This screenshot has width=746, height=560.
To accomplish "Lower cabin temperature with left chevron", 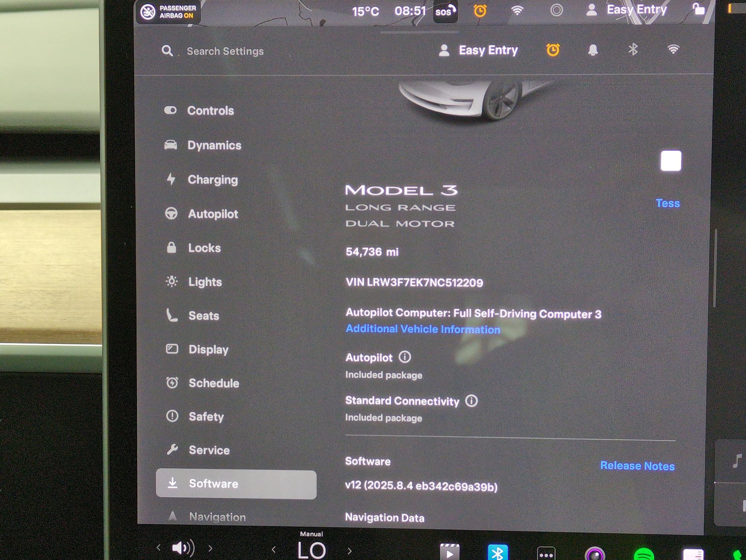I will point(274,550).
